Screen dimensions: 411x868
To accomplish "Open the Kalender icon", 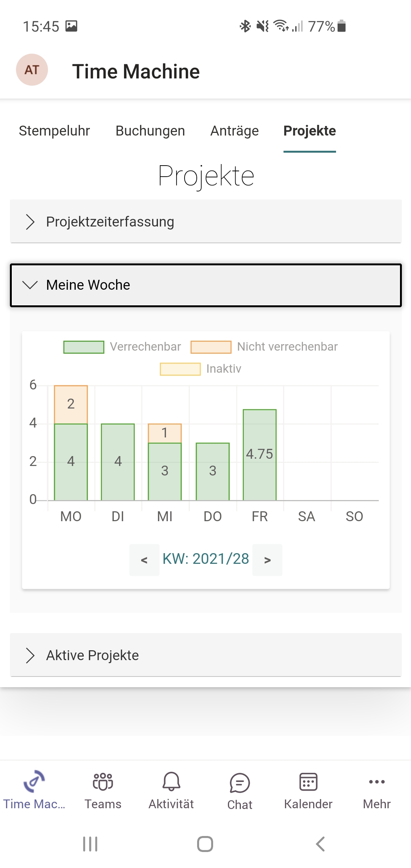I will pyautogui.click(x=308, y=782).
